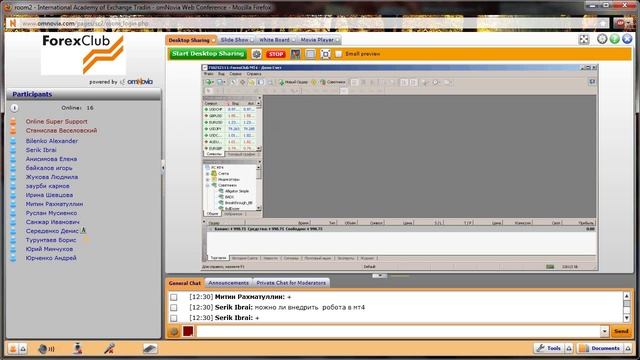Enable the Small preview checkbox
This screenshot has height=360, width=640.
(338, 54)
